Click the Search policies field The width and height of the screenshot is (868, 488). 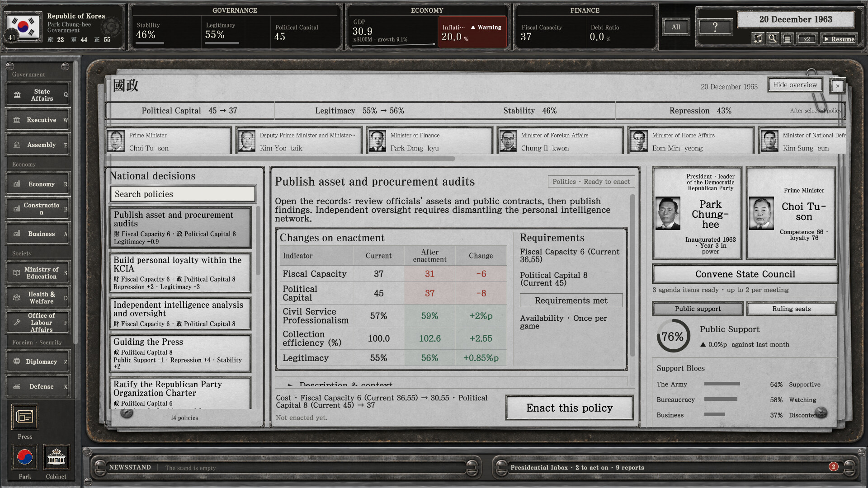[x=183, y=194]
